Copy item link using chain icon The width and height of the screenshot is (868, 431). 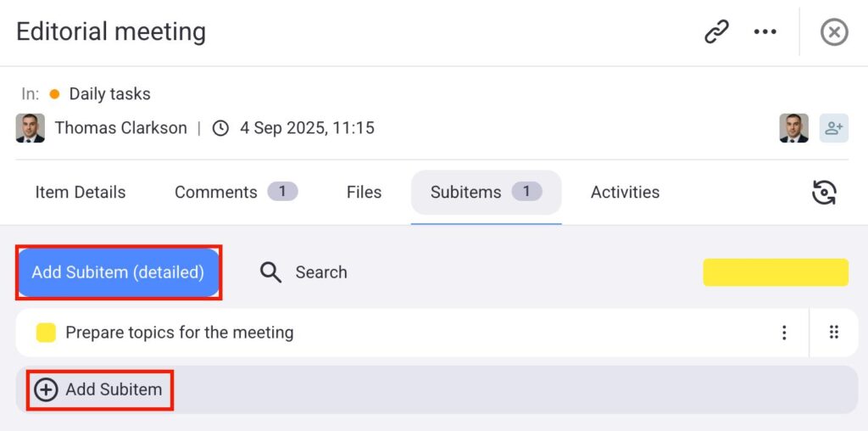point(717,32)
